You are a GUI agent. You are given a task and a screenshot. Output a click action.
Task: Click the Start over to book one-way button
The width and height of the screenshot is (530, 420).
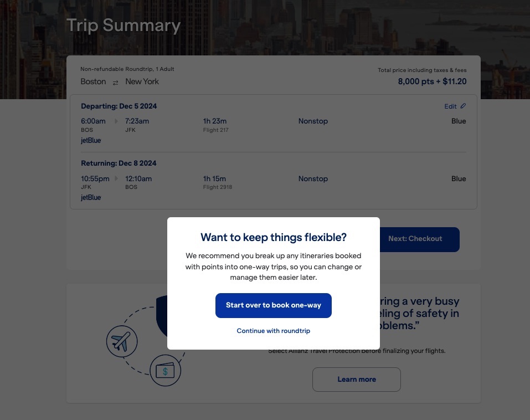(x=273, y=305)
